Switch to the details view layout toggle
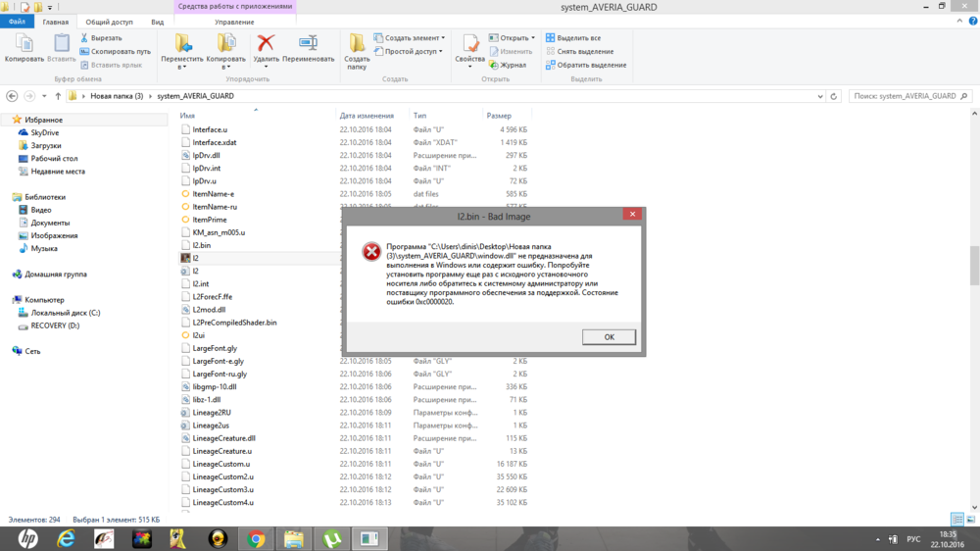The height and width of the screenshot is (551, 980). pyautogui.click(x=956, y=519)
